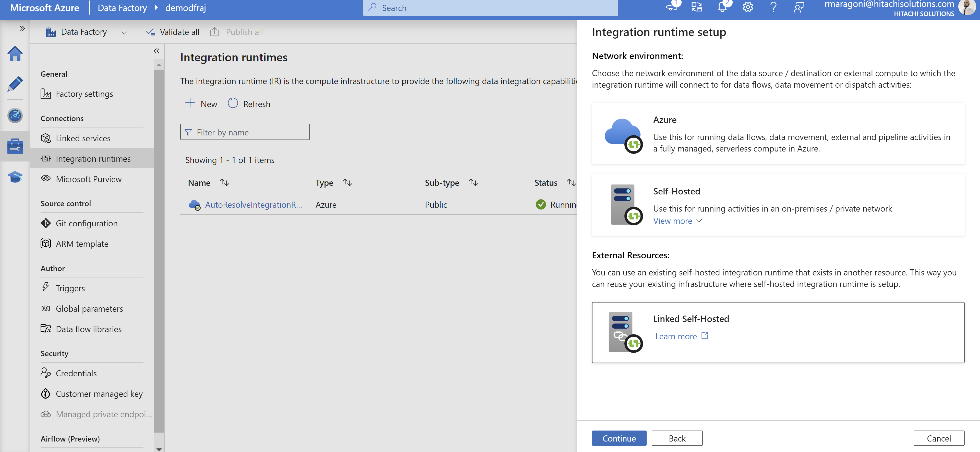Open settings gear in header
Screen dimensions: 980x452
tap(747, 7)
